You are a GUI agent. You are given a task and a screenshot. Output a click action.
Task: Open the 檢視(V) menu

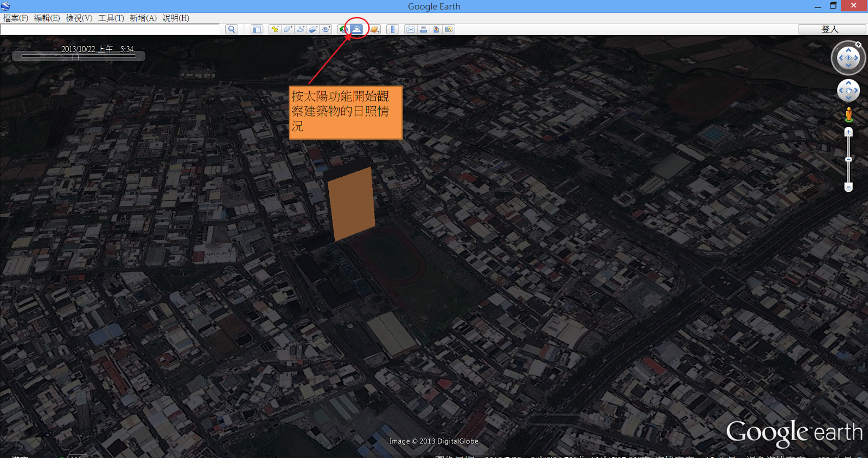pos(79,18)
